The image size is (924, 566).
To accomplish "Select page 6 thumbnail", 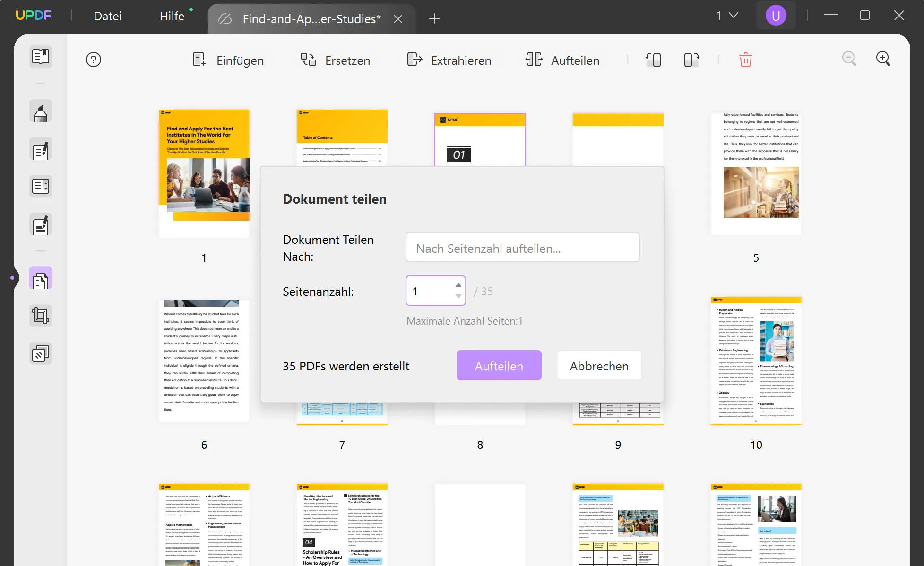I will point(204,361).
